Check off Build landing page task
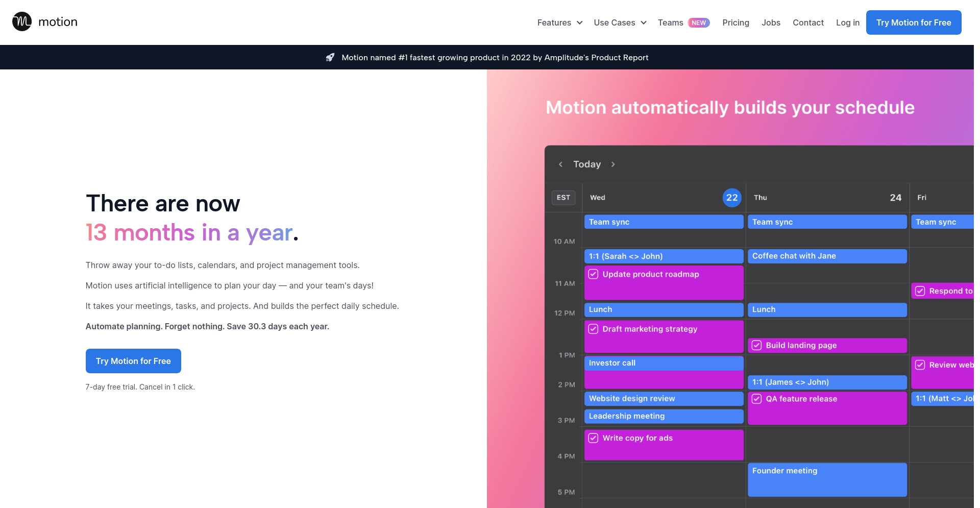Image resolution: width=980 pixels, height=508 pixels. point(756,345)
